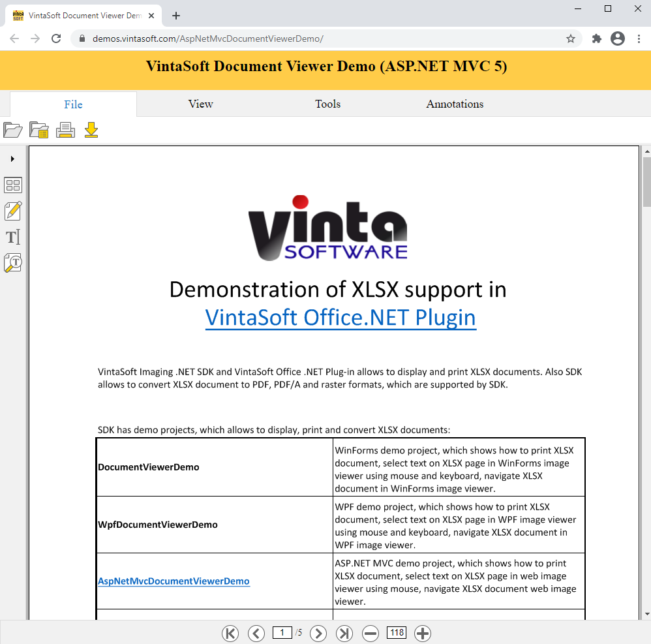This screenshot has width=651, height=644.
Task: Download the document with the yellow arrow
Action: pos(91,130)
